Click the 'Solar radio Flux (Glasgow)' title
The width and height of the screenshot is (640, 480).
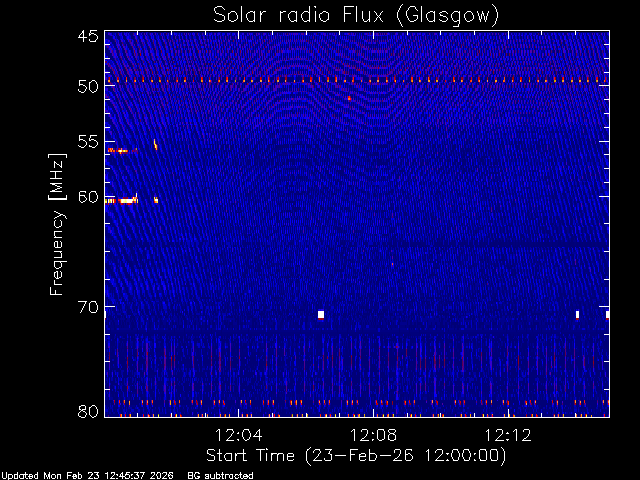pyautogui.click(x=356, y=15)
